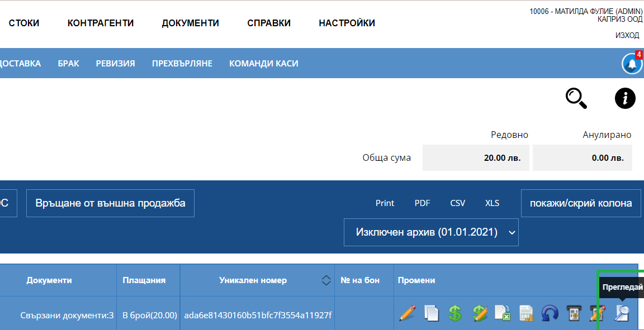644x330 pixels.
Task: Click the pencil edit icon in the row
Action: 407,313
